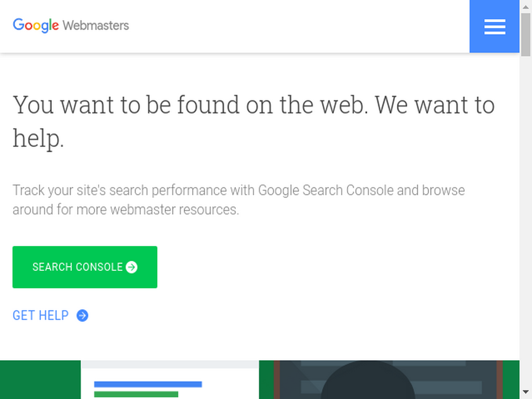Click the dark round head silhouette
The width and height of the screenshot is (532, 399).
(368, 380)
